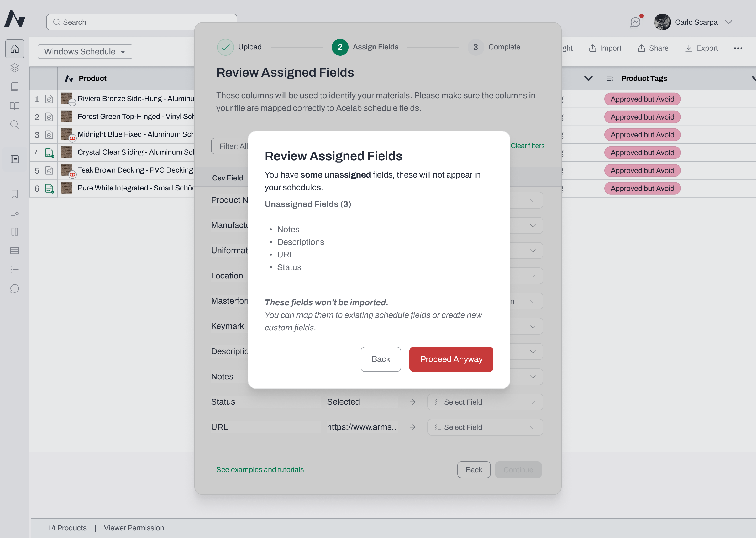Viewport: 756px width, 538px height.
Task: Focus the Search input field
Action: pos(142,22)
